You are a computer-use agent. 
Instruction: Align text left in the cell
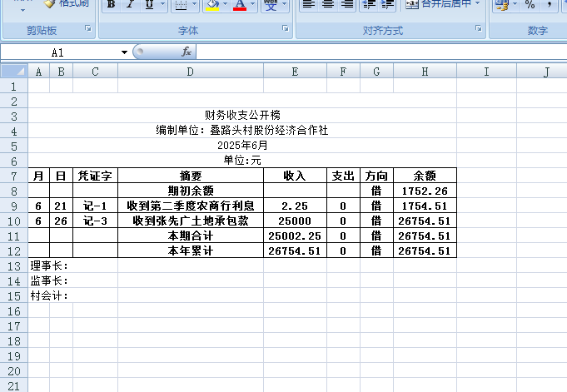click(x=307, y=5)
